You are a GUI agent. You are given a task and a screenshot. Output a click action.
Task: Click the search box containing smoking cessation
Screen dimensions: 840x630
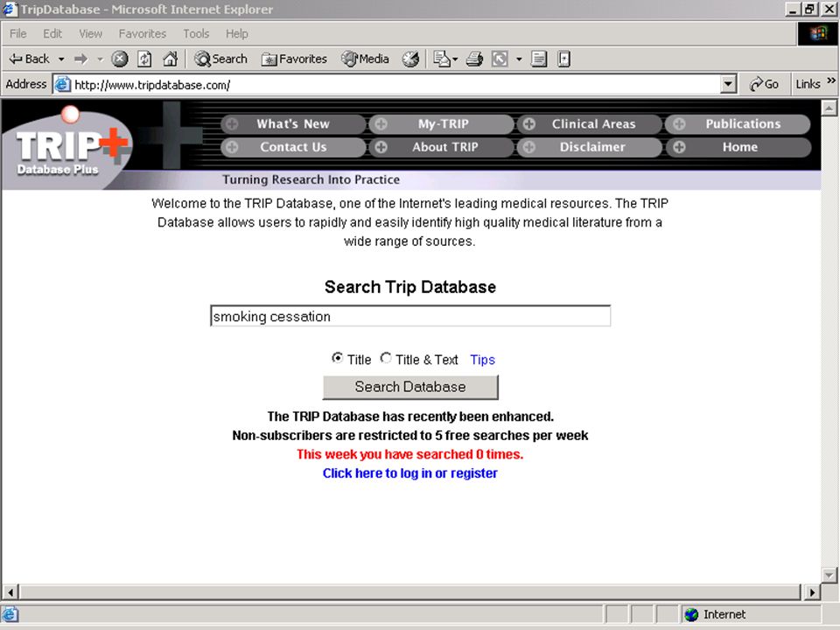pos(410,316)
